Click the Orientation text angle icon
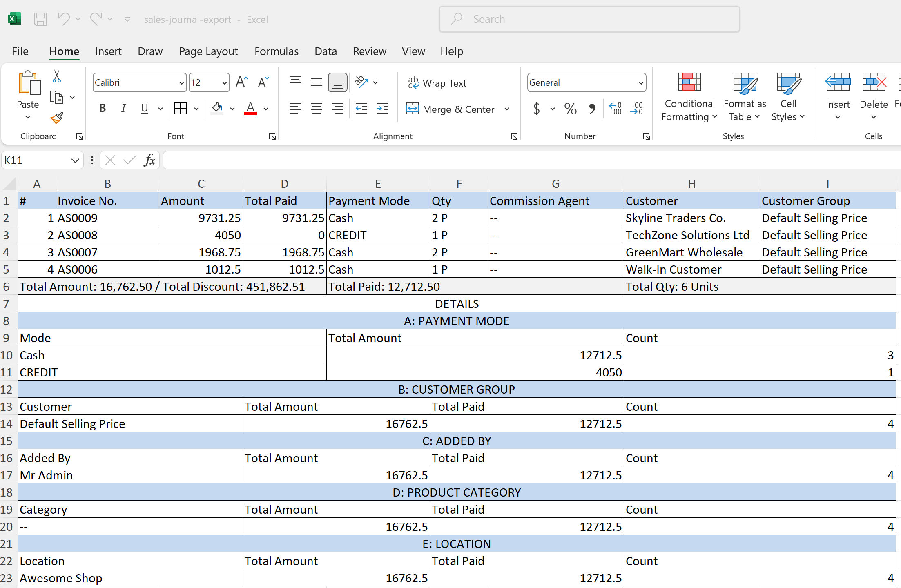901x588 pixels. (x=361, y=82)
